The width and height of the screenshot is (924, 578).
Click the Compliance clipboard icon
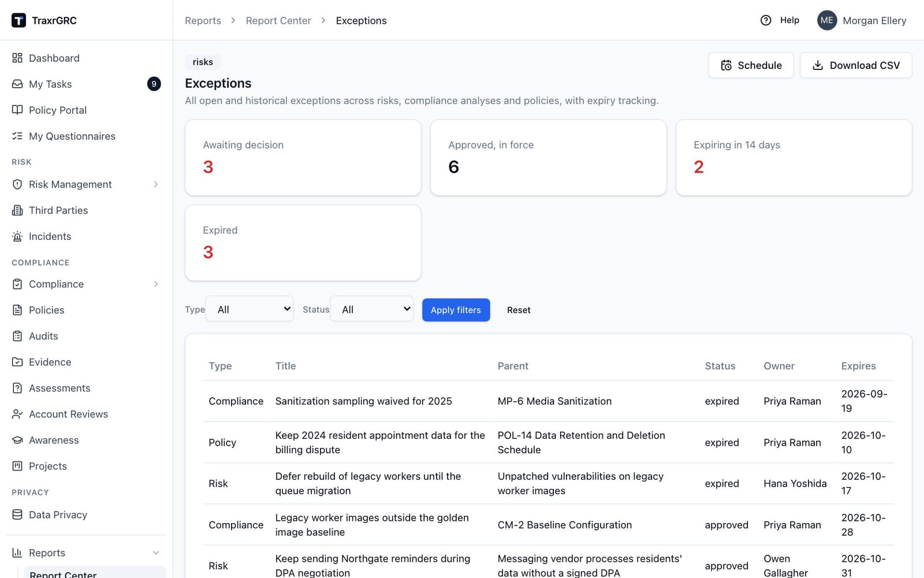[x=17, y=284]
